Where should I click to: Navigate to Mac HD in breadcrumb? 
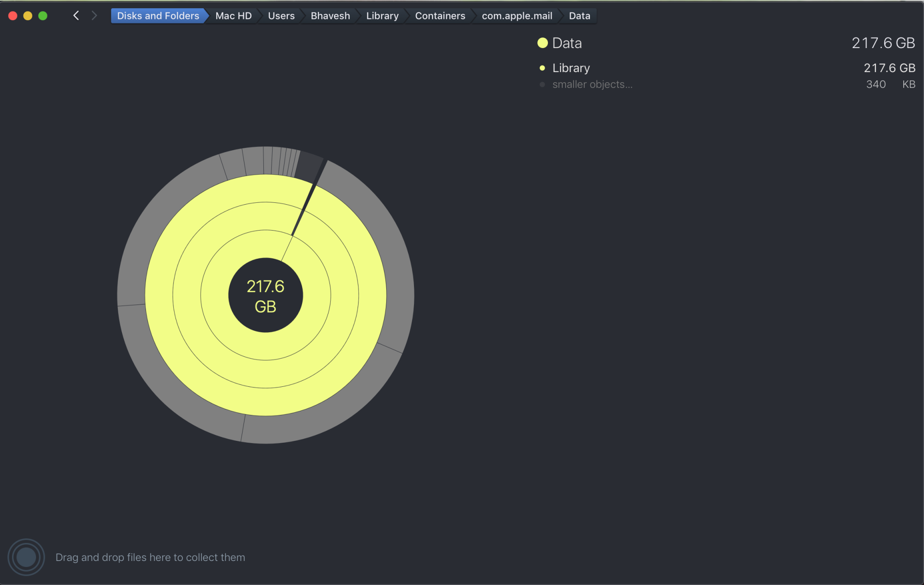coord(233,16)
